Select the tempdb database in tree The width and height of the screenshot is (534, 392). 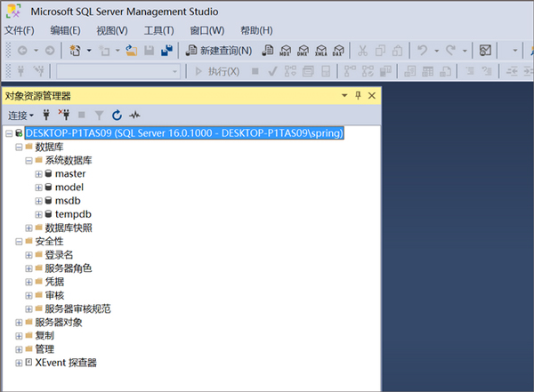[73, 214]
